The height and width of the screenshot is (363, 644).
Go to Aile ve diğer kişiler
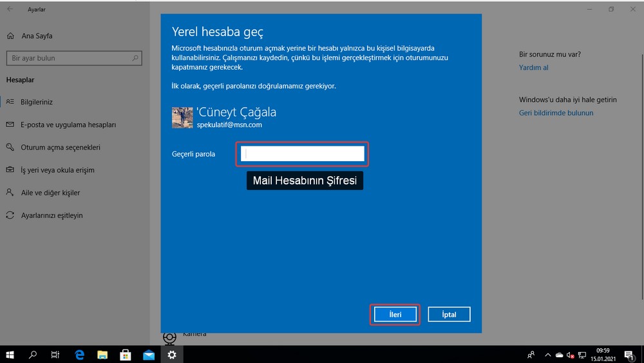(x=50, y=192)
